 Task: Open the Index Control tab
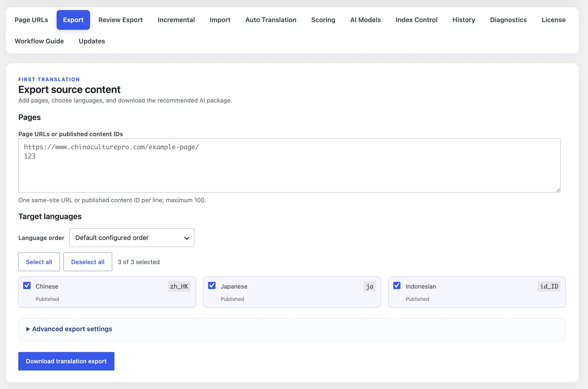click(x=417, y=20)
